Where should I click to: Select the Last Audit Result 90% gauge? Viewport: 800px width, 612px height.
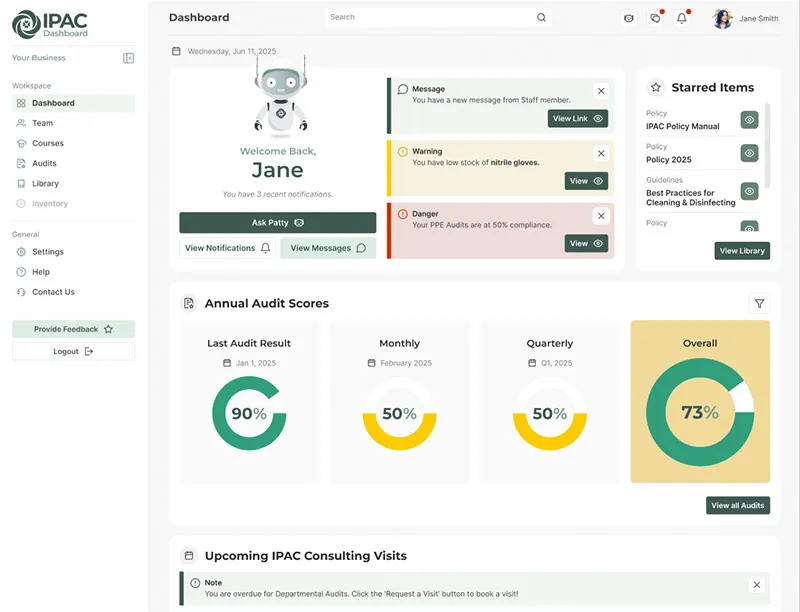click(x=249, y=413)
